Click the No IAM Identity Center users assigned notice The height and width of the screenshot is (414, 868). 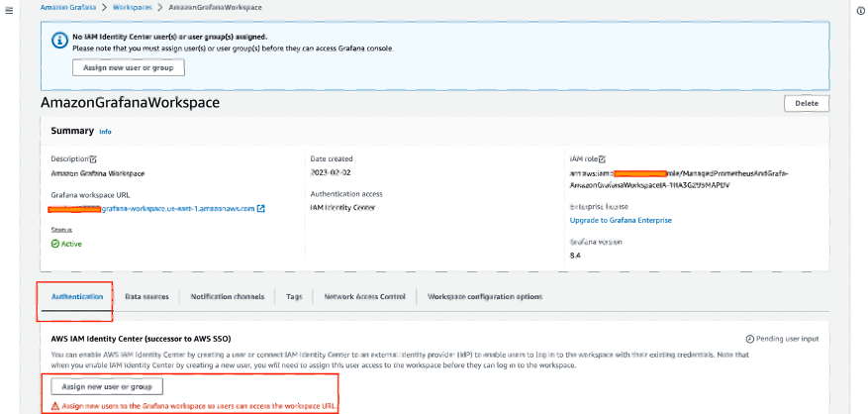tap(170, 37)
